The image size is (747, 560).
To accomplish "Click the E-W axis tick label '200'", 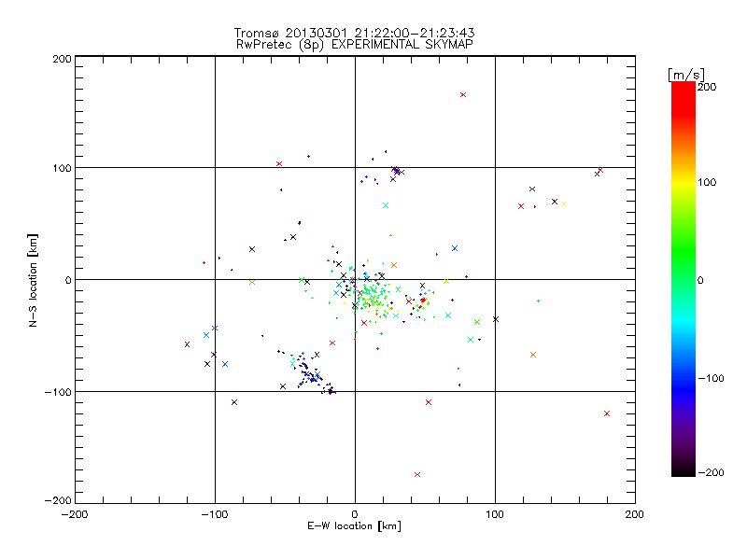I will (x=635, y=514).
